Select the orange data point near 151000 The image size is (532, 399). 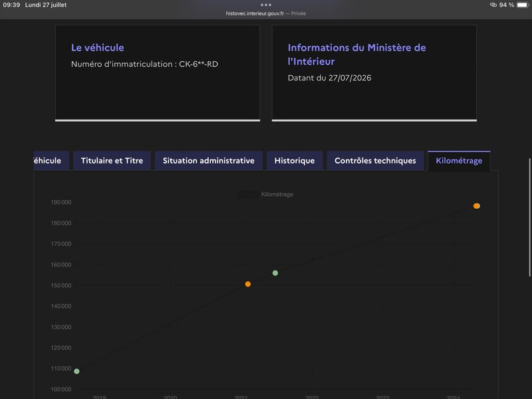pos(248,284)
